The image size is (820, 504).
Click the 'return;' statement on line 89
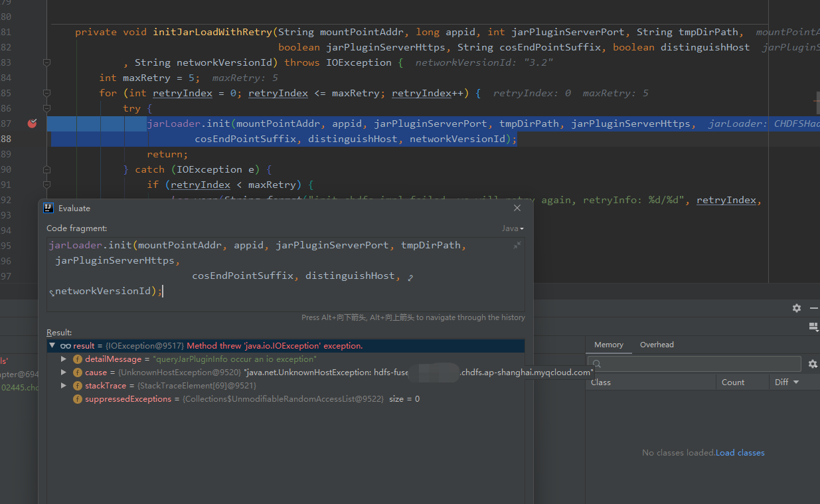(x=168, y=154)
